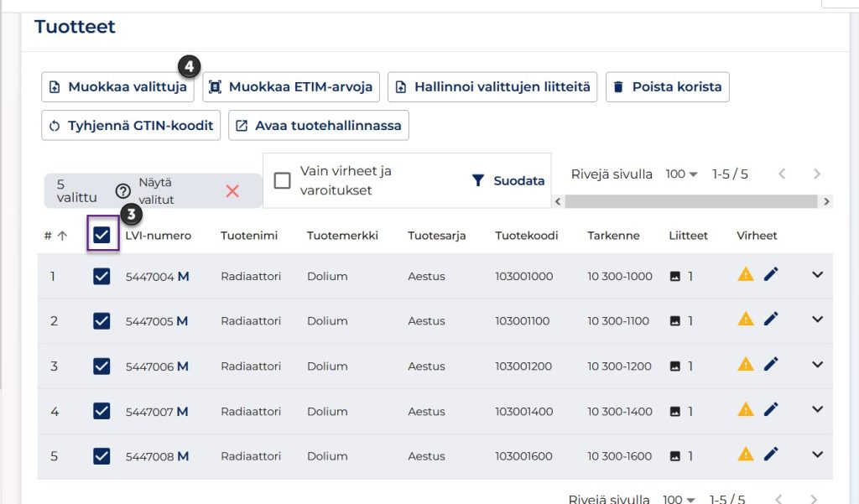The height and width of the screenshot is (504, 859).
Task: Click Poista korista button
Action: [667, 86]
